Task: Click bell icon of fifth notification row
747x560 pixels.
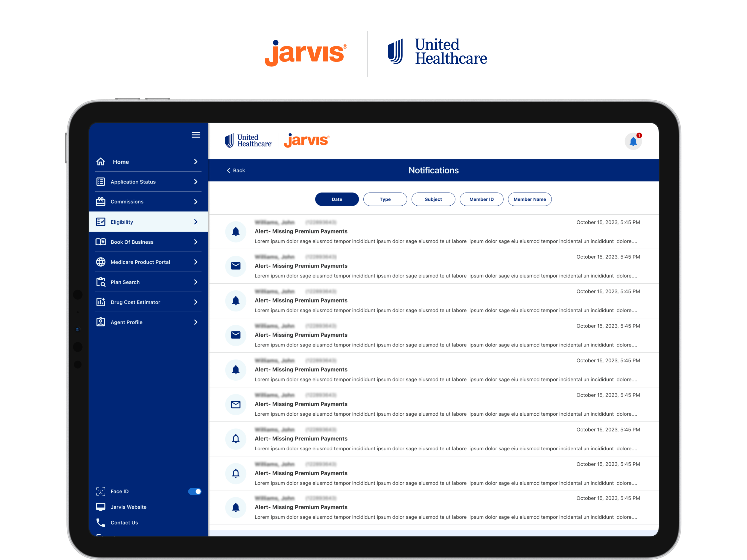Action: point(236,370)
